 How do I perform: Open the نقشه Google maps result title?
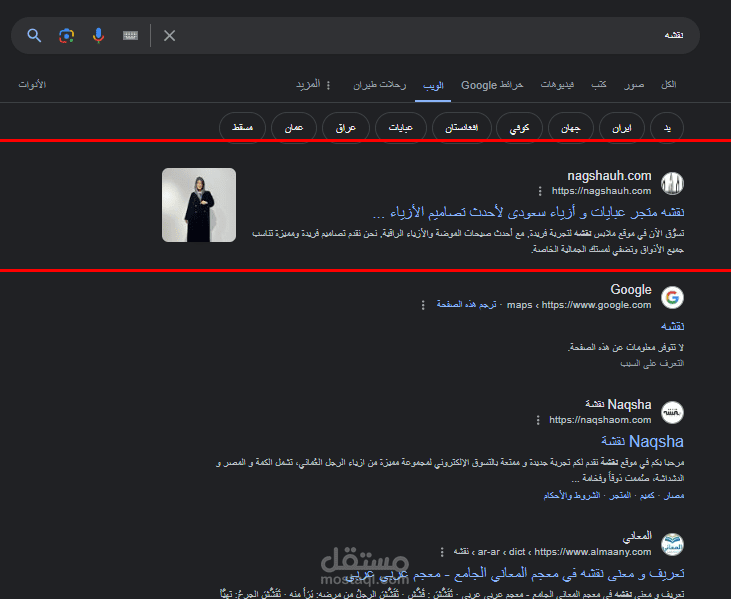(x=673, y=326)
